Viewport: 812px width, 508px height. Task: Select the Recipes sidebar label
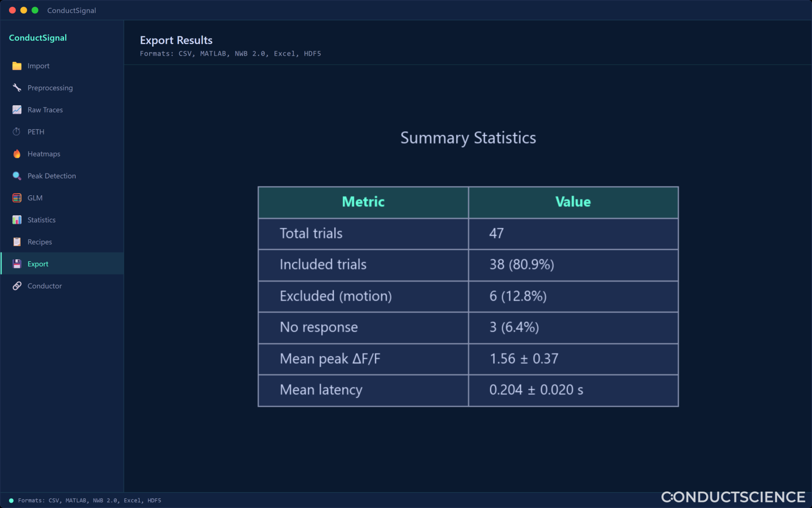coord(40,242)
